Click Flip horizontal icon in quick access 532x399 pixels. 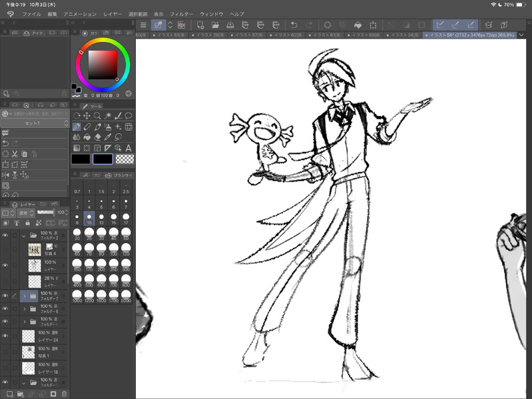(5, 175)
